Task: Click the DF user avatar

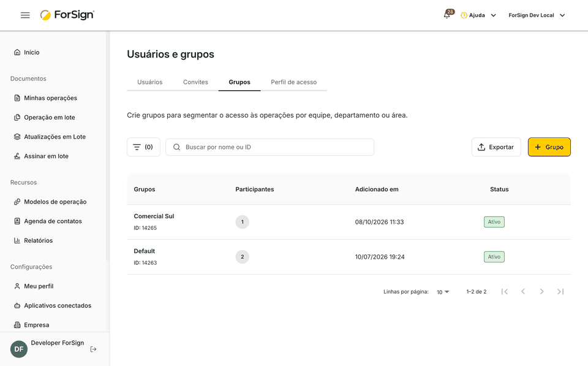Action: (x=19, y=349)
